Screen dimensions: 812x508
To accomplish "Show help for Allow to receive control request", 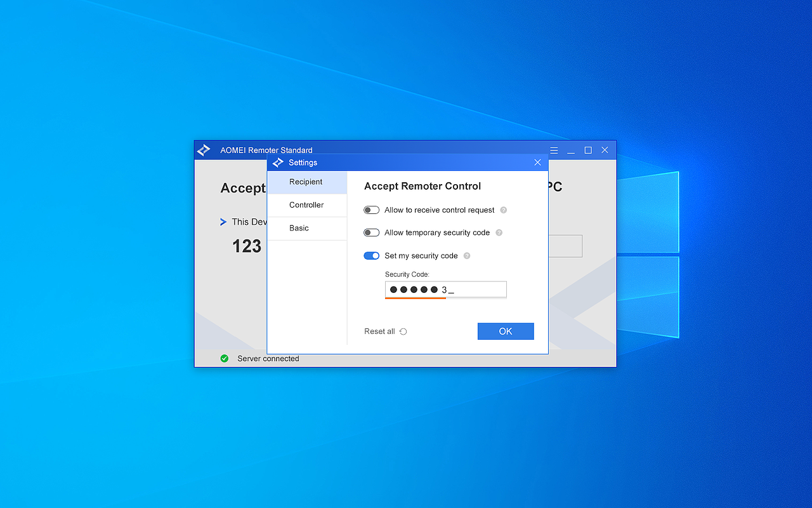I will 504,210.
